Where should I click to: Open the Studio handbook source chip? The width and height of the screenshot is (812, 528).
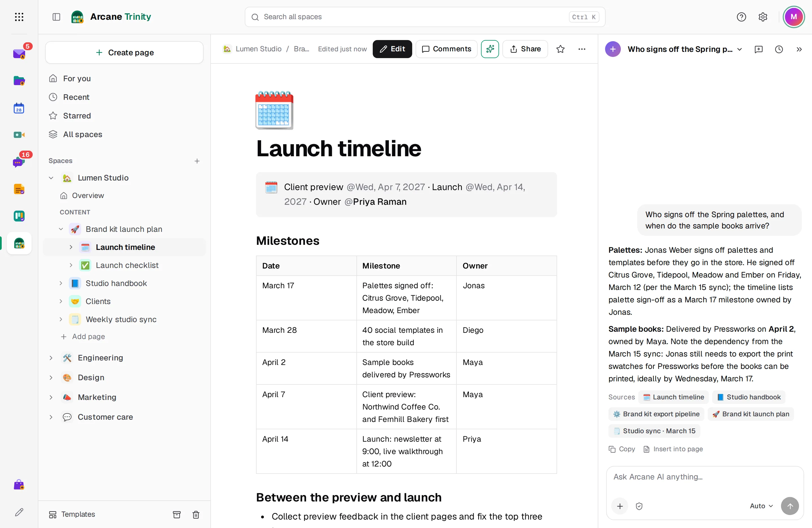point(749,397)
